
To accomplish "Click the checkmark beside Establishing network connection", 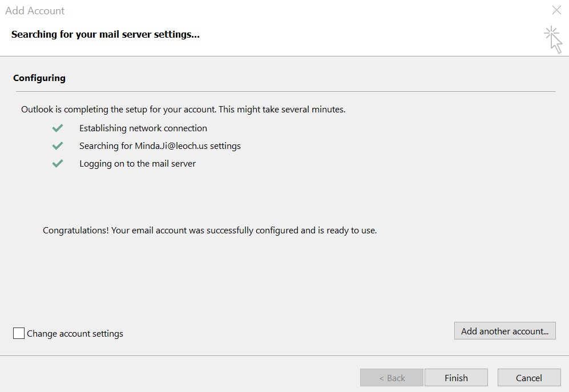I will (x=57, y=128).
